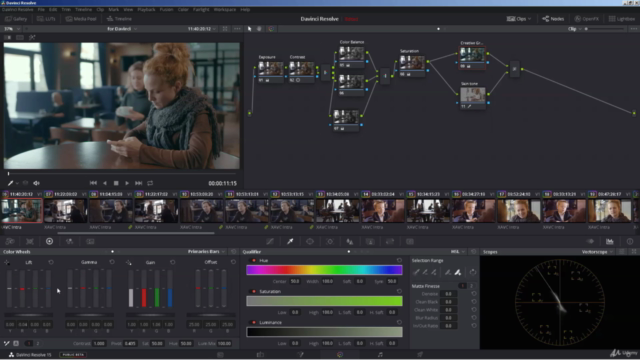Viewport: 640px width, 360px height.
Task: Open the Key palette icon
Action: (x=370, y=241)
